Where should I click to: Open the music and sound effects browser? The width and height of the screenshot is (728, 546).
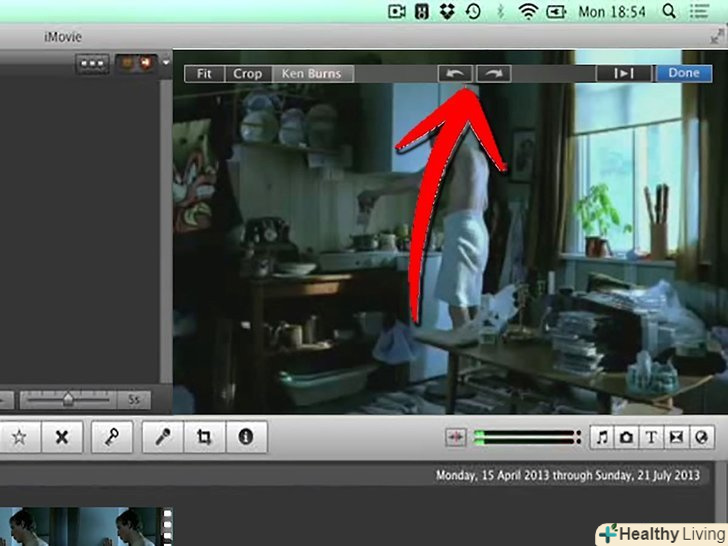coord(602,437)
